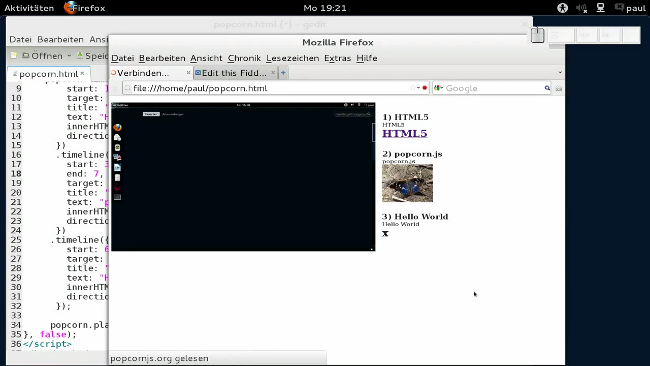This screenshot has height=366, width=650.
Task: Click the back button in Firefox
Action: tap(115, 88)
